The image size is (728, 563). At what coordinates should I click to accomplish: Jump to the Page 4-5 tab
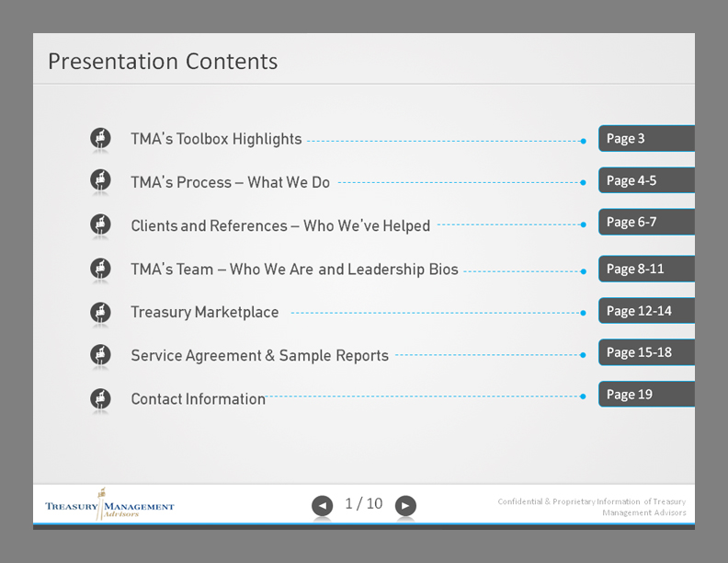(x=647, y=180)
